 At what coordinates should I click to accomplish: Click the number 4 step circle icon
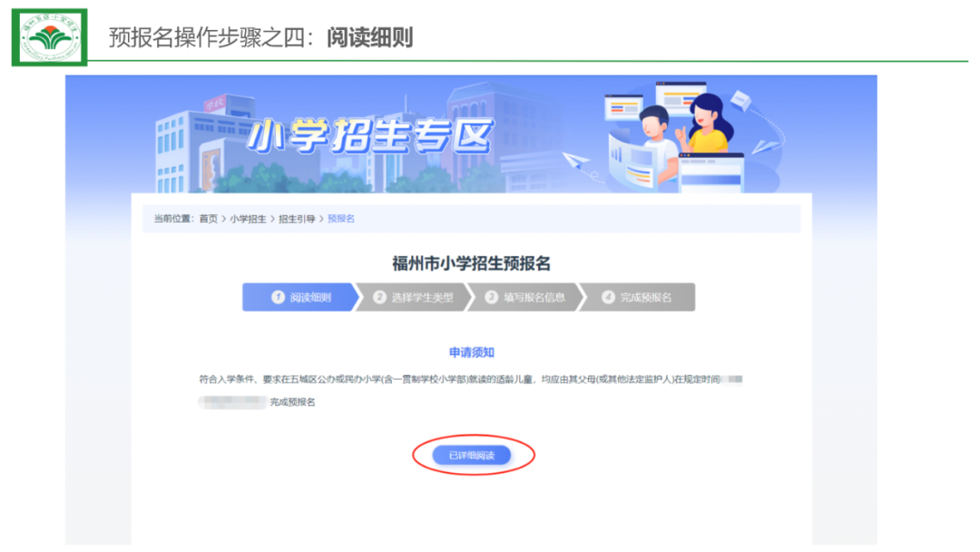coord(608,298)
